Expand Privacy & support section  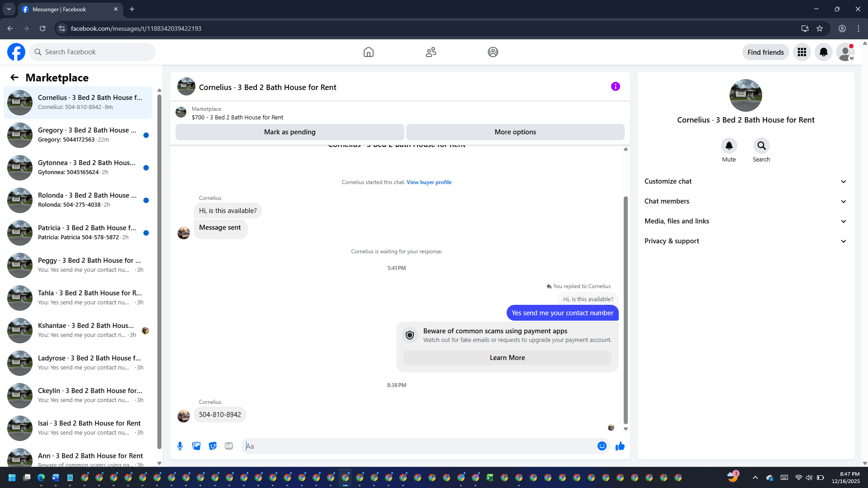point(745,241)
